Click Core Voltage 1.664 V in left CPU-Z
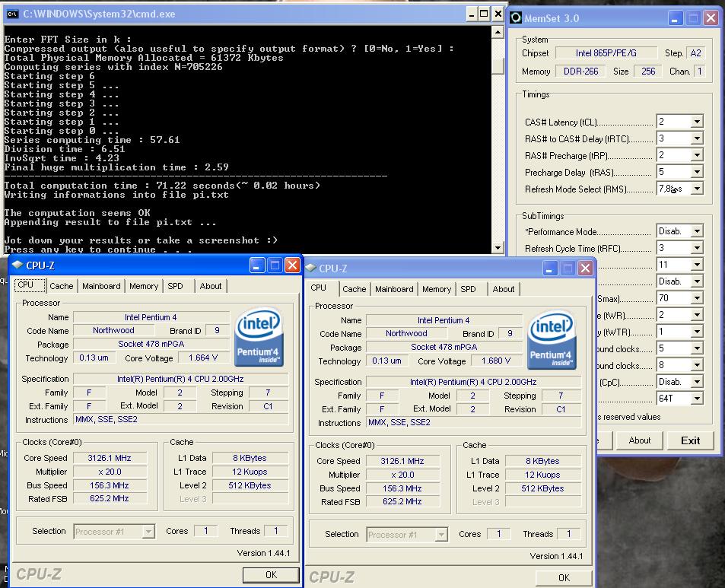725x588 pixels. point(203,358)
